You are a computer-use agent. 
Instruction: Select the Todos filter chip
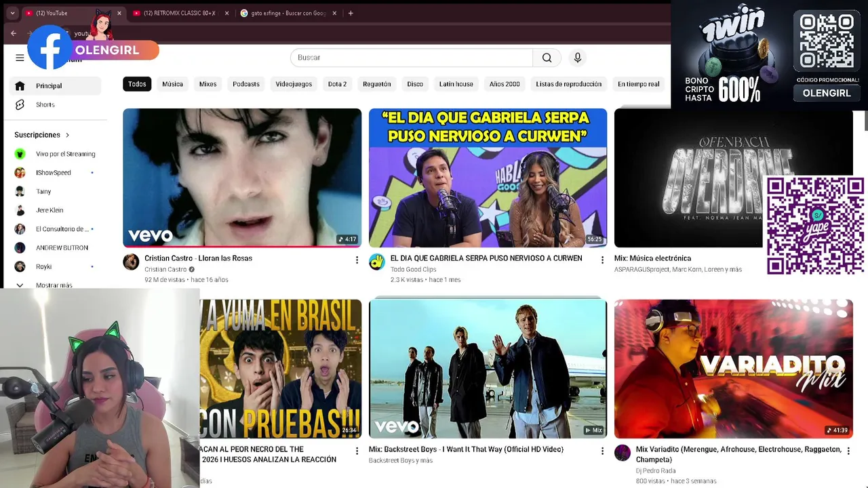[x=137, y=84]
